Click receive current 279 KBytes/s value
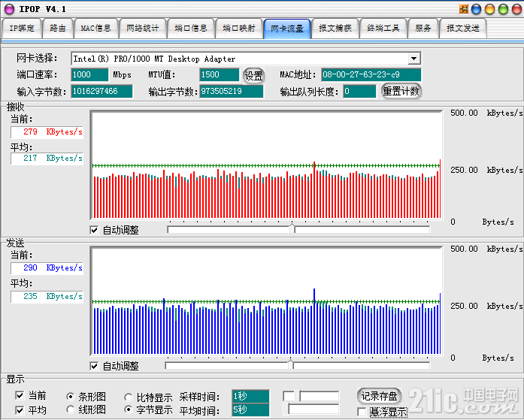Screen dimensions: 524x420 pos(47,132)
